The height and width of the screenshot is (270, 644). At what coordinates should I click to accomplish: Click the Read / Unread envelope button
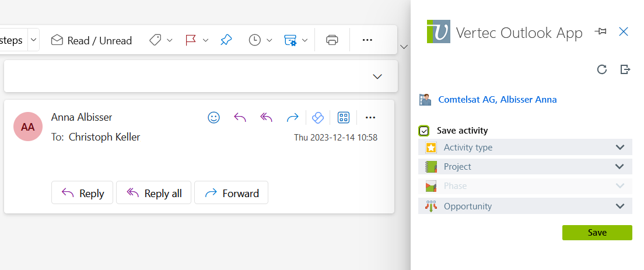click(91, 40)
